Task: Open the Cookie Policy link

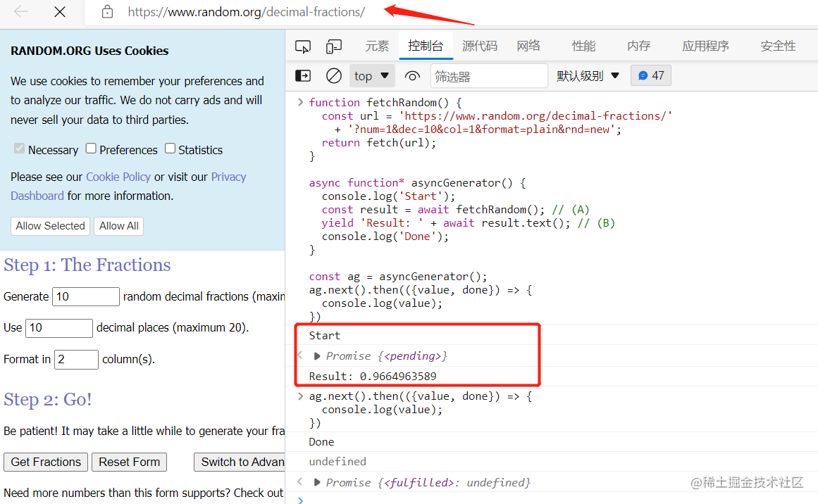Action: tap(118, 177)
